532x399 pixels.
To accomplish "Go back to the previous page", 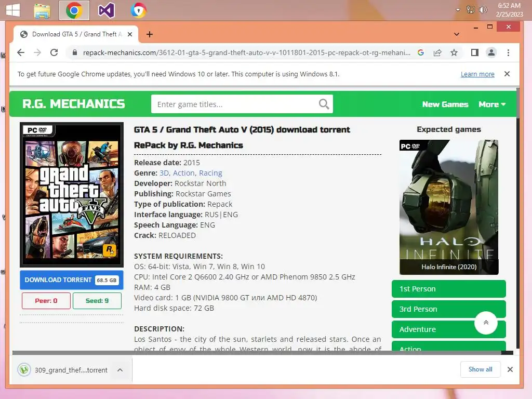I will 21,52.
